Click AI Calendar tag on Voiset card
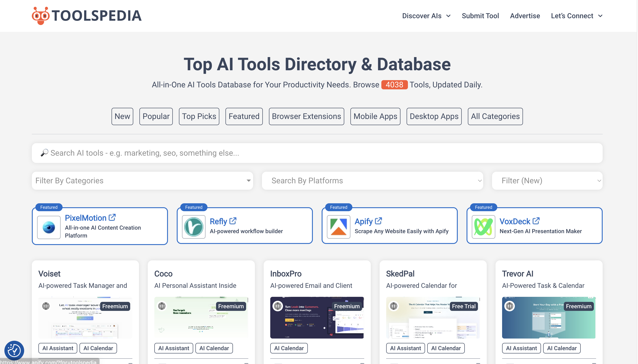 click(x=98, y=348)
